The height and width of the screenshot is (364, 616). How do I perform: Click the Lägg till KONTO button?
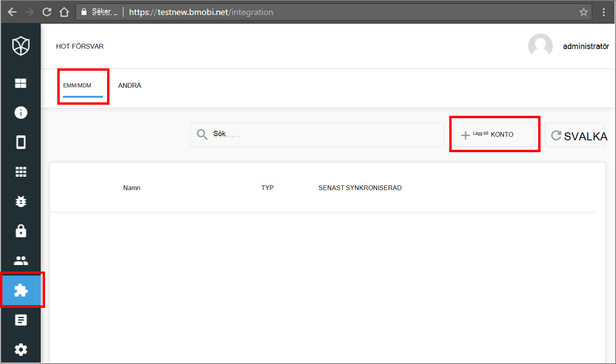(494, 135)
